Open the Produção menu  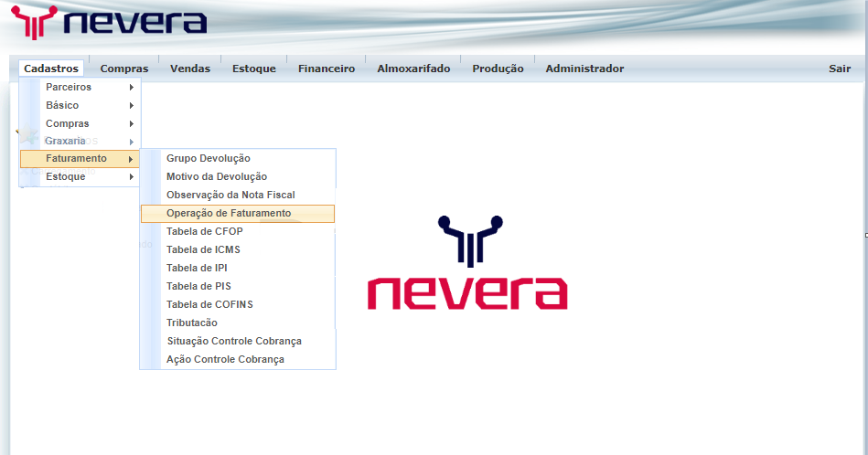(498, 69)
